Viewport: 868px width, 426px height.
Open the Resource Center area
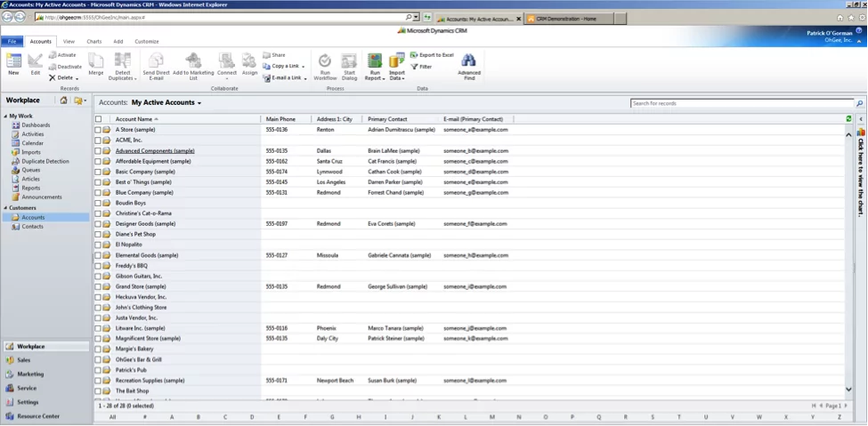[37, 416]
